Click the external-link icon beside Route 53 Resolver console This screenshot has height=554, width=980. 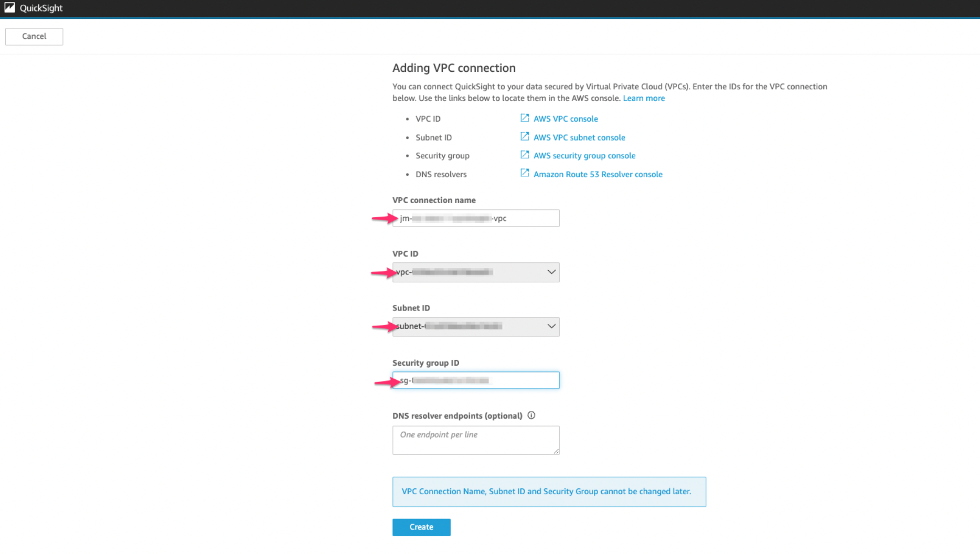click(524, 173)
